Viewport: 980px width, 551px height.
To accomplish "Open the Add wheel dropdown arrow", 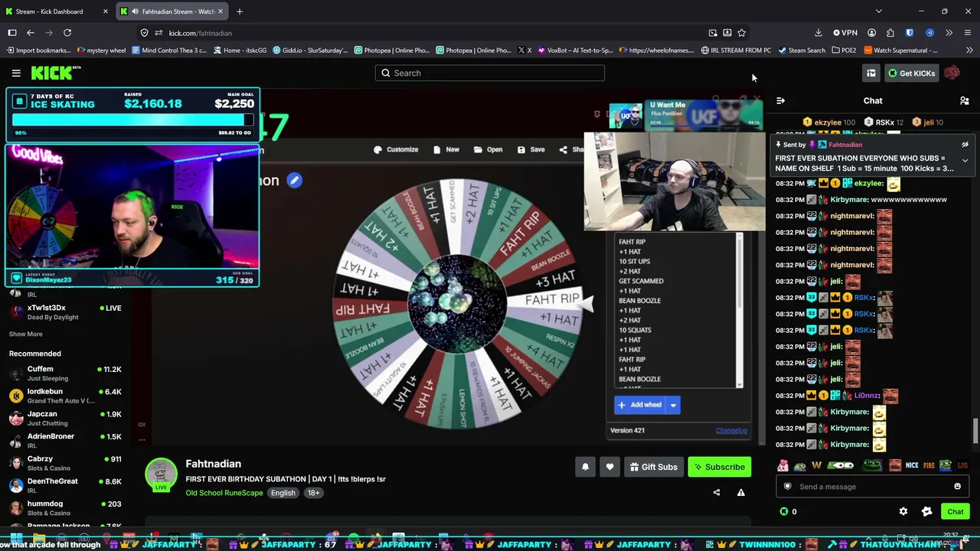I will click(x=673, y=405).
